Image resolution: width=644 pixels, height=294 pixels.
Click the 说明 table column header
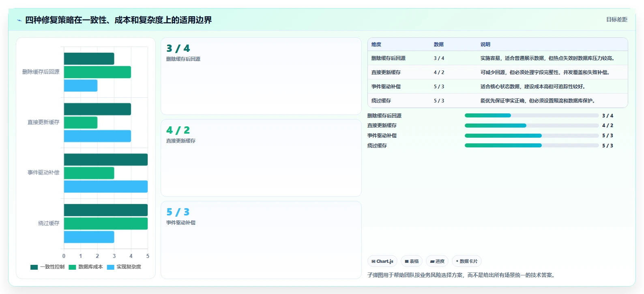[x=485, y=45]
